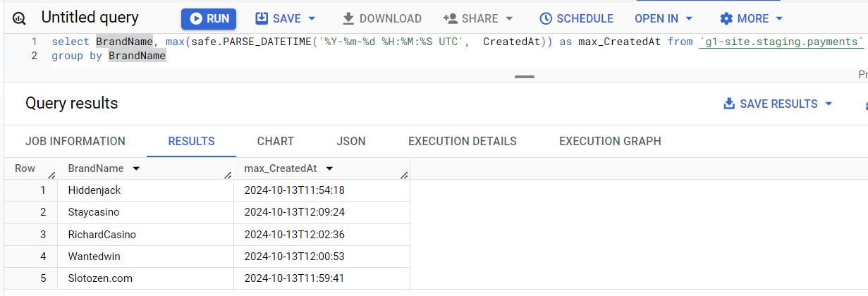The width and height of the screenshot is (868, 296).
Task: Click the 2024-10-13T12:00:53 value
Action: point(294,257)
